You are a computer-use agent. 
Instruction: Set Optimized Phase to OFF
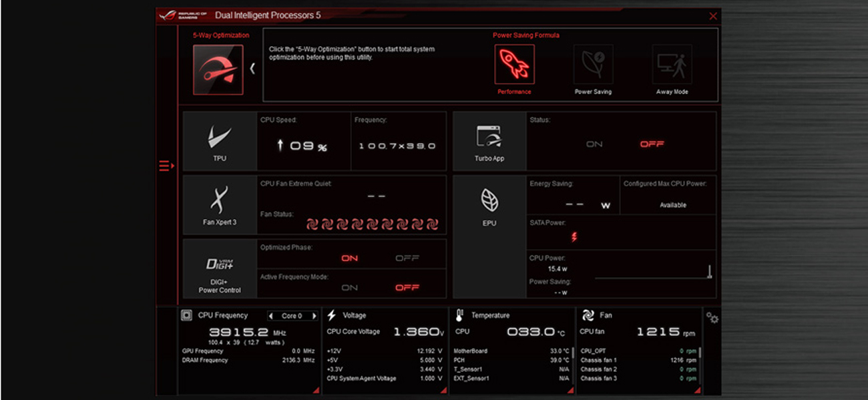coord(407,258)
